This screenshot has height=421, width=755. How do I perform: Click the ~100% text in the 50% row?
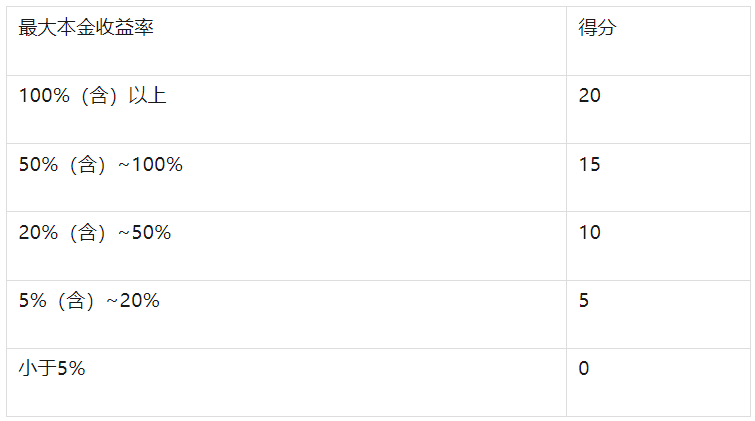(x=150, y=164)
